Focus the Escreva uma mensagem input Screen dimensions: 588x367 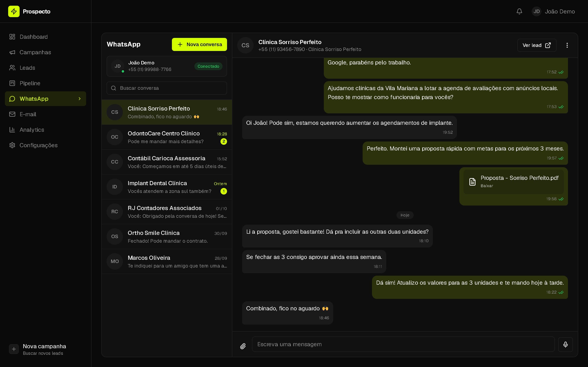(403, 344)
